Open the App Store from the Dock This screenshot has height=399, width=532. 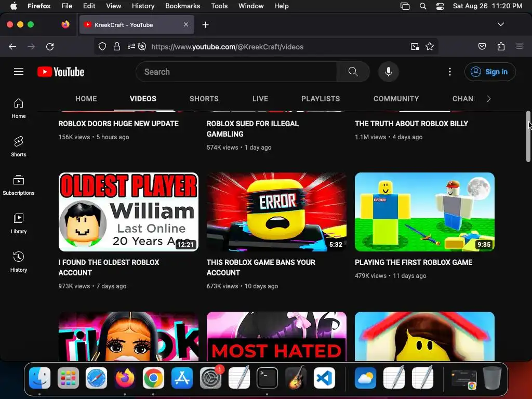(182, 378)
